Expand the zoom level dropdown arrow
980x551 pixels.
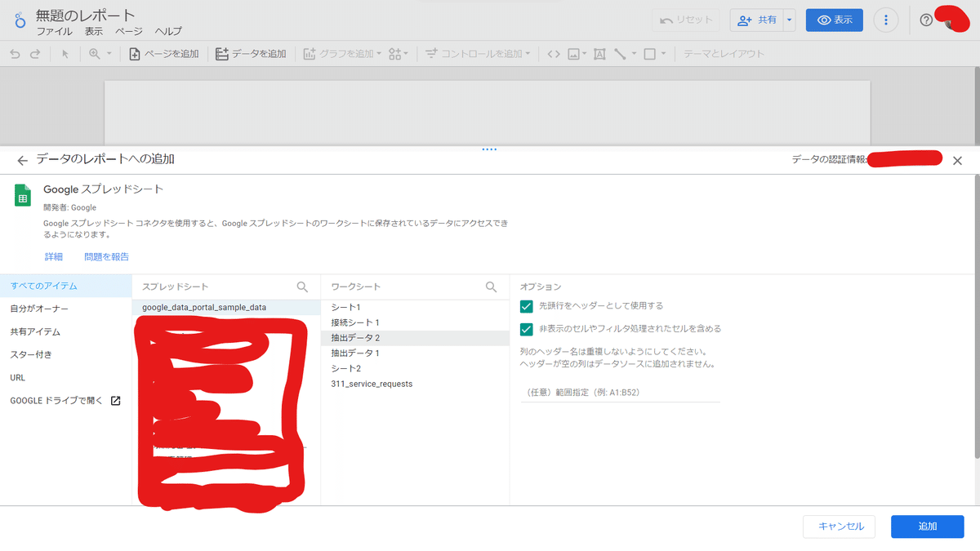[x=109, y=54]
